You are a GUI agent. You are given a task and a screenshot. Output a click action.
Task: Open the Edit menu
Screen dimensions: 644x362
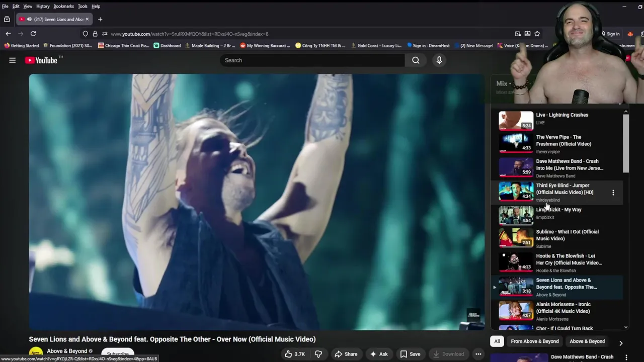tap(16, 6)
